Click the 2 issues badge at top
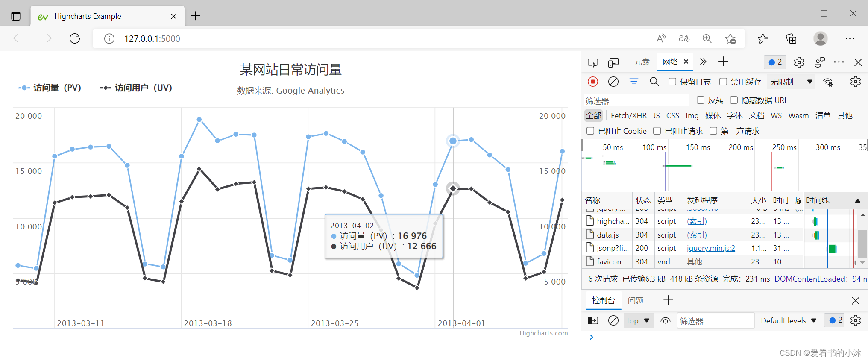Screen dimensions: 868x361 [x=775, y=62]
